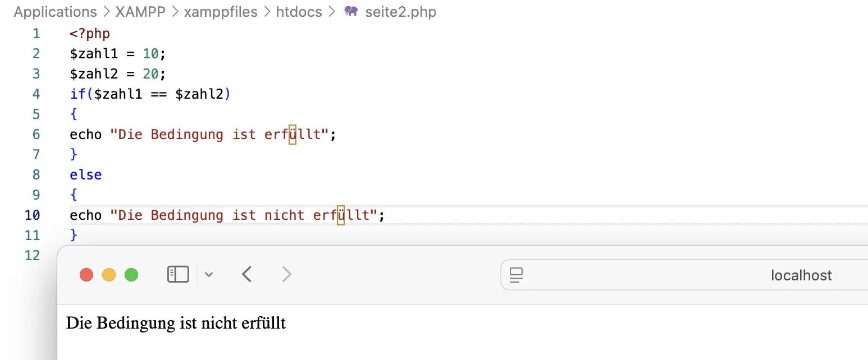Click the page reader icon in address bar
The width and height of the screenshot is (868, 360).
[x=516, y=275]
